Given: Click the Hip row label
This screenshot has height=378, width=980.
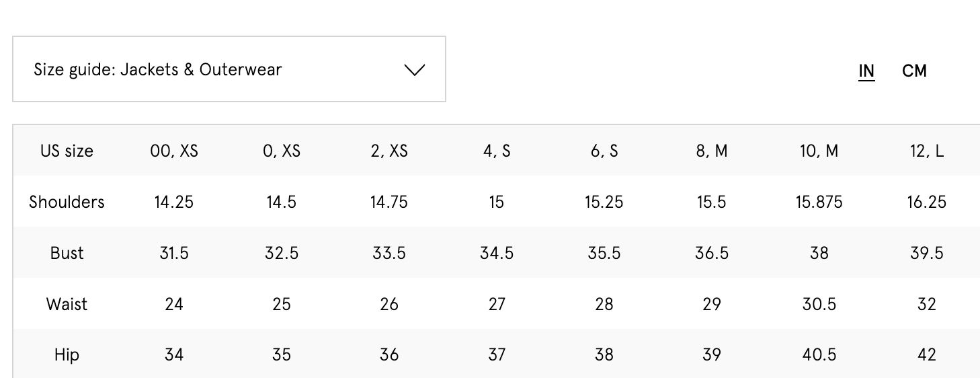Looking at the screenshot, I should coord(67,354).
